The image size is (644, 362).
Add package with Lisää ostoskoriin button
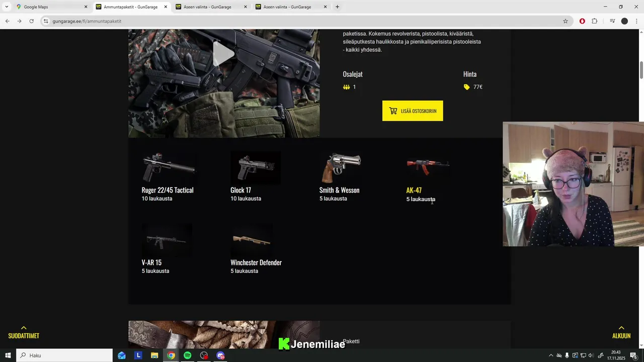coord(413,111)
